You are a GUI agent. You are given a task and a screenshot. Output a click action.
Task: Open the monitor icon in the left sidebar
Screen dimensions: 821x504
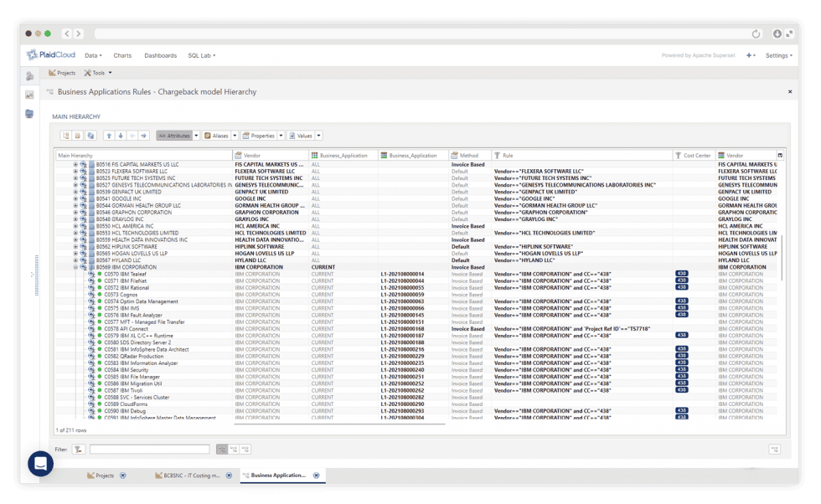click(29, 114)
